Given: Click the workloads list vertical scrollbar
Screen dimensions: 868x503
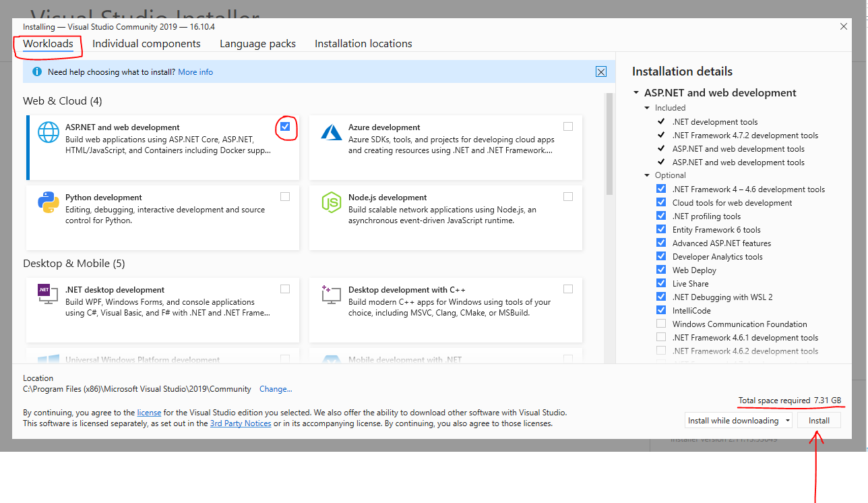Looking at the screenshot, I should coord(610,144).
